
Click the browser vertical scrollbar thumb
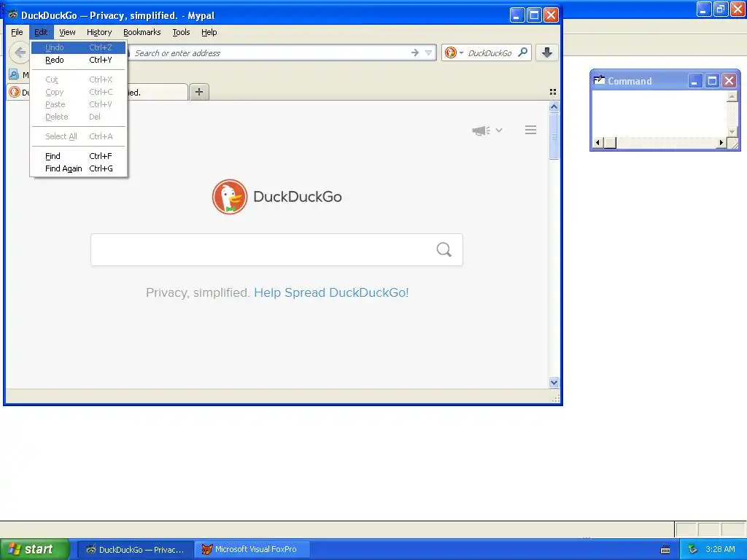click(x=554, y=136)
